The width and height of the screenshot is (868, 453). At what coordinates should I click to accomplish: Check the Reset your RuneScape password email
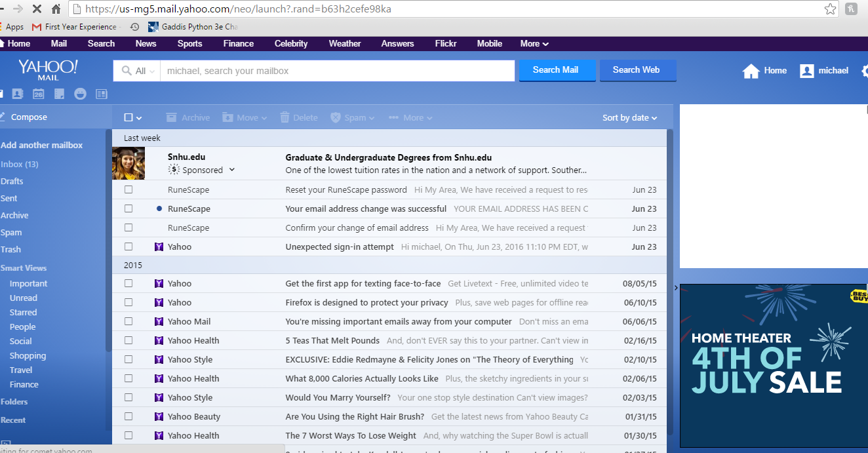coord(128,189)
